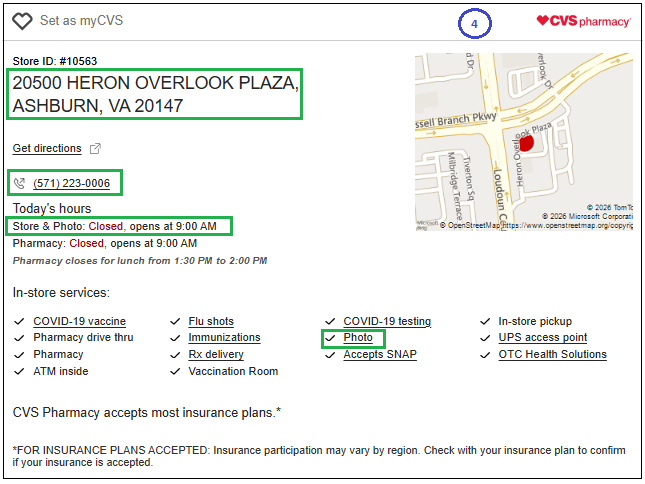Viewport: 645px width, 484px height.
Task: Open the Flu shots link
Action: tap(211, 321)
